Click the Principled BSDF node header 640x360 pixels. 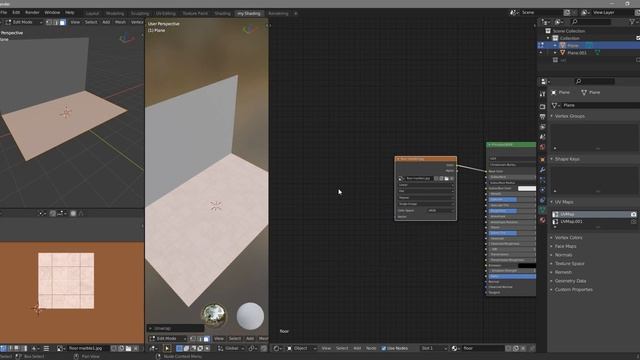511,145
